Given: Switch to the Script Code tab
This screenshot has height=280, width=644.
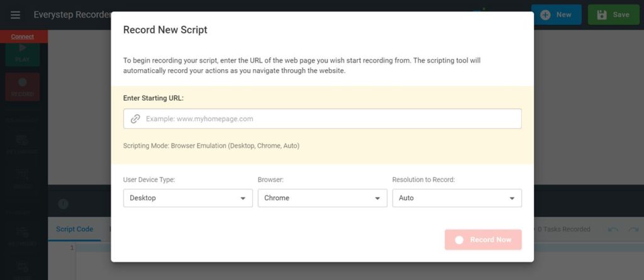Looking at the screenshot, I should [74, 229].
